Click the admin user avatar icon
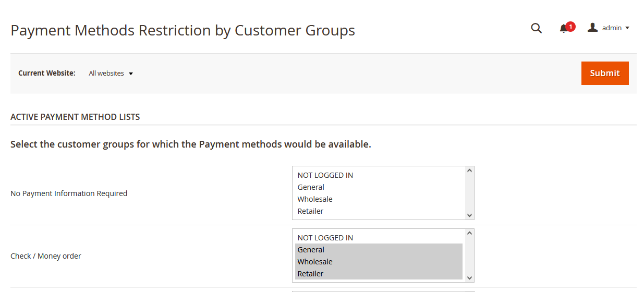 [x=592, y=28]
